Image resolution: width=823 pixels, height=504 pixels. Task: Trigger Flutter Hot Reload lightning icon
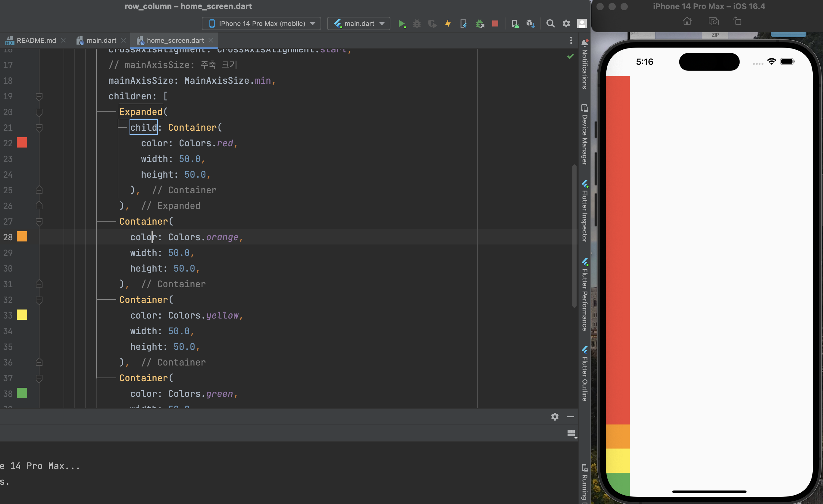click(448, 24)
